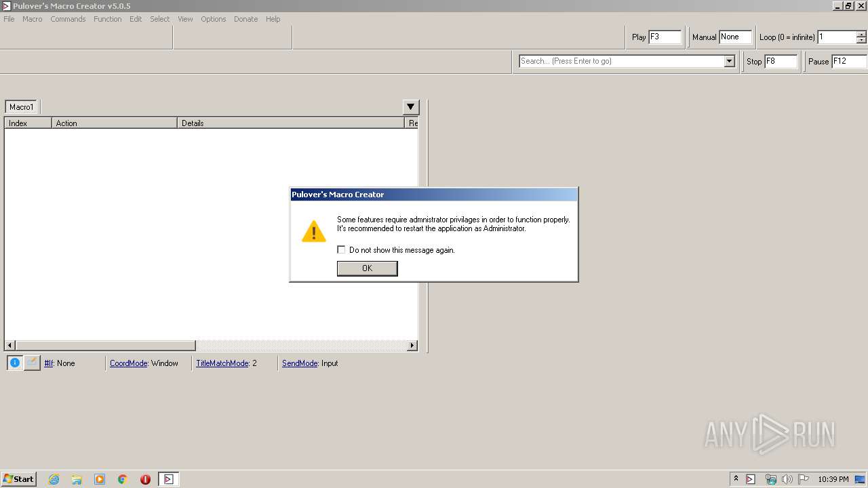Open the Help menu
This screenshot has height=488, width=868.
point(273,19)
